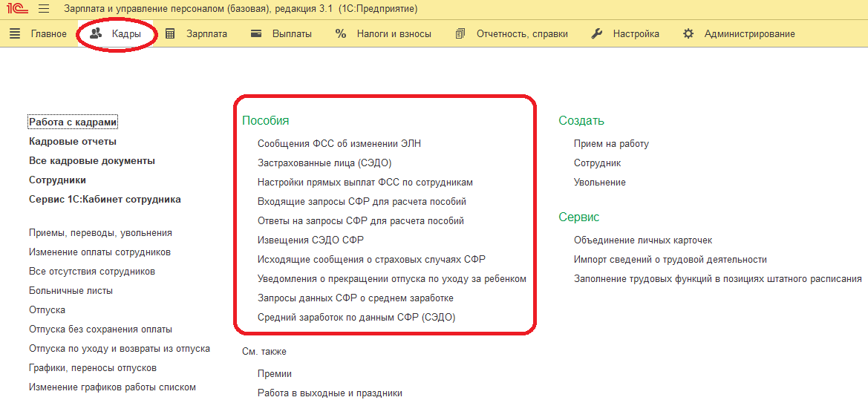Open Средний заработок по данным СФР (СЭДО)
This screenshot has width=868, height=400.
tap(356, 318)
